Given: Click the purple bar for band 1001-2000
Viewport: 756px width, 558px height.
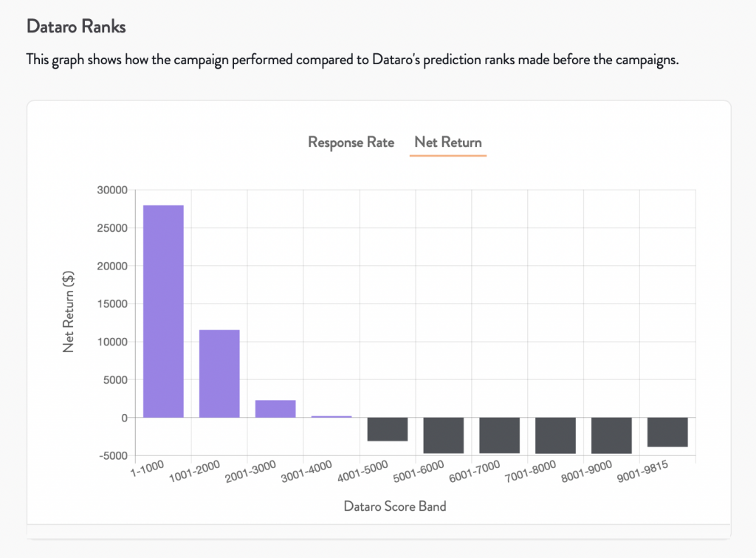Looking at the screenshot, I should tap(219, 373).
